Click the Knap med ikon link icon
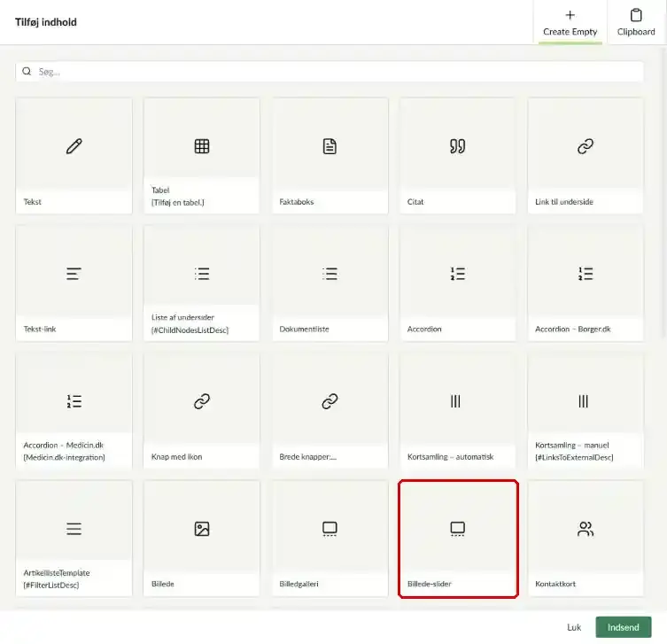This screenshot has height=644, width=667. point(202,401)
